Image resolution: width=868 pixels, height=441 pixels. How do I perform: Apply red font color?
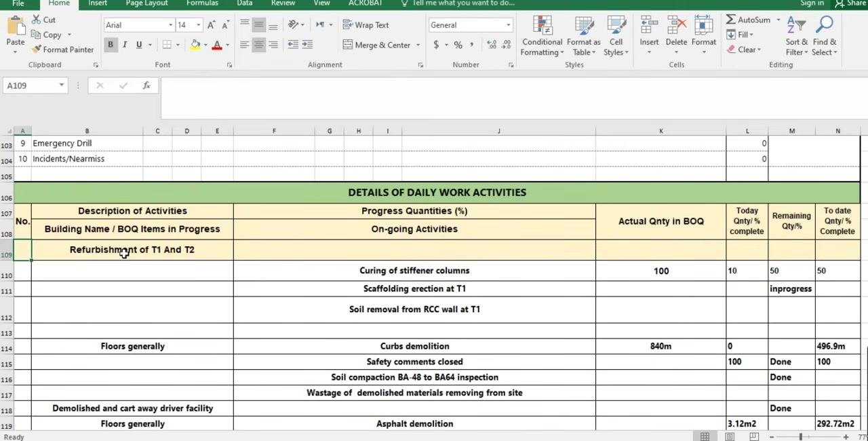coord(217,45)
